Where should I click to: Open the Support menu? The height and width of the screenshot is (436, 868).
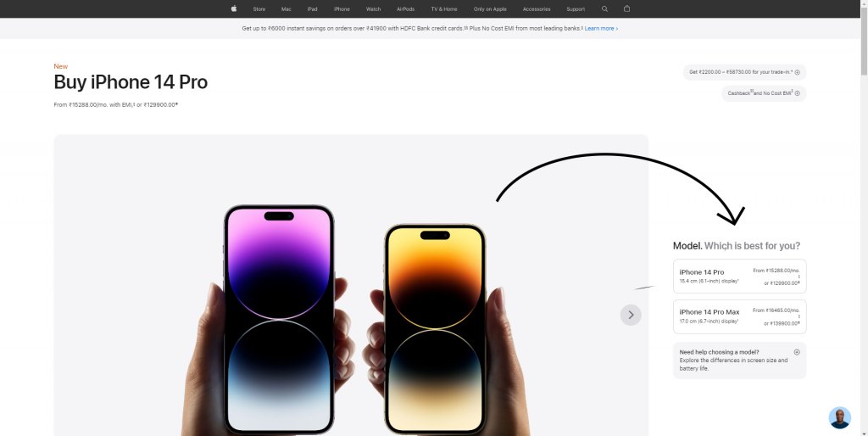coord(576,8)
